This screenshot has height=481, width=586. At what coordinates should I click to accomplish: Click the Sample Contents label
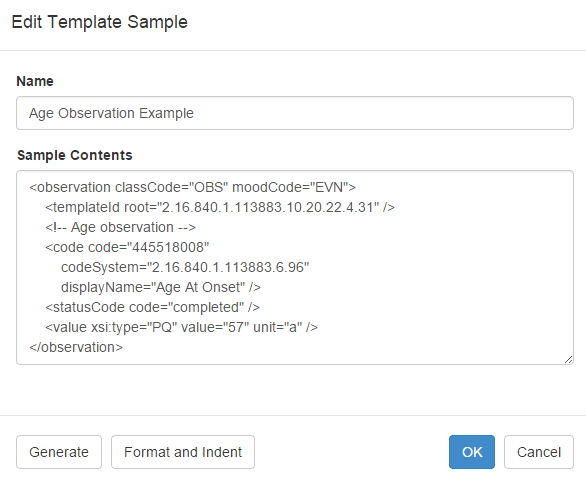[x=75, y=155]
